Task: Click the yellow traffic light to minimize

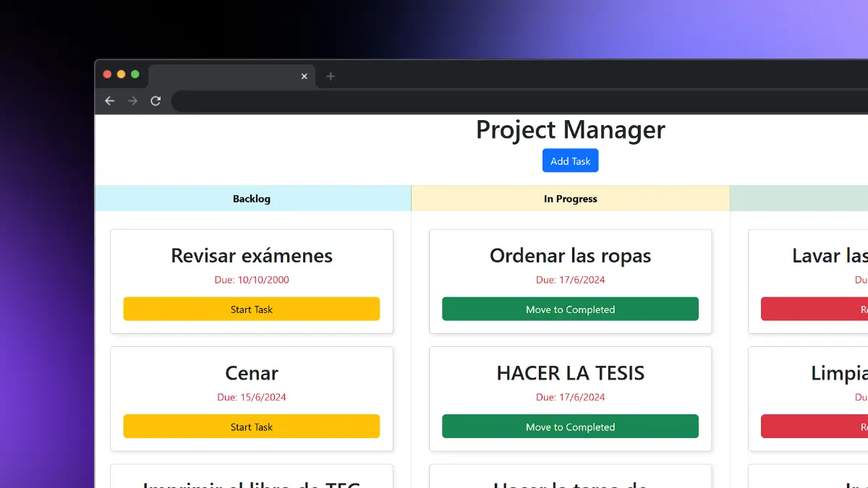Action: 121,74
